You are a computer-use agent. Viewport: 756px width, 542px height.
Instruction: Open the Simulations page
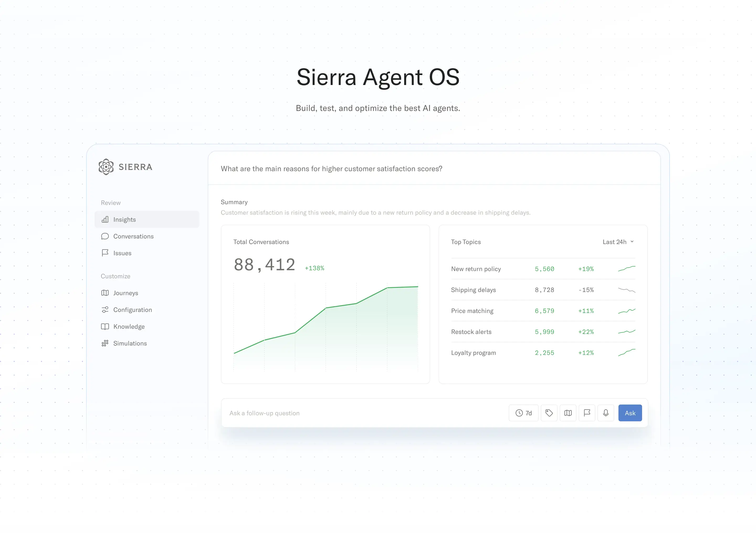tap(147, 343)
